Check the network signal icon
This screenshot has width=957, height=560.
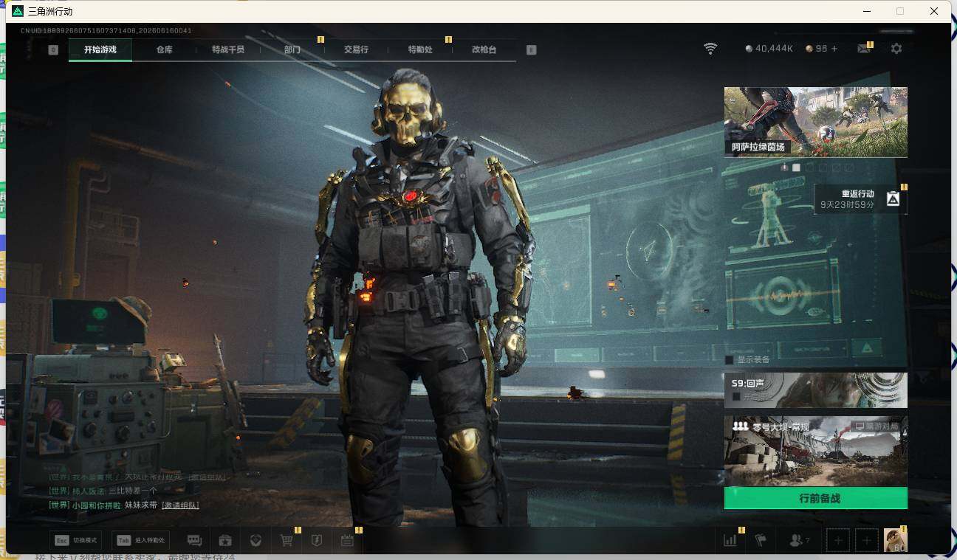[710, 49]
